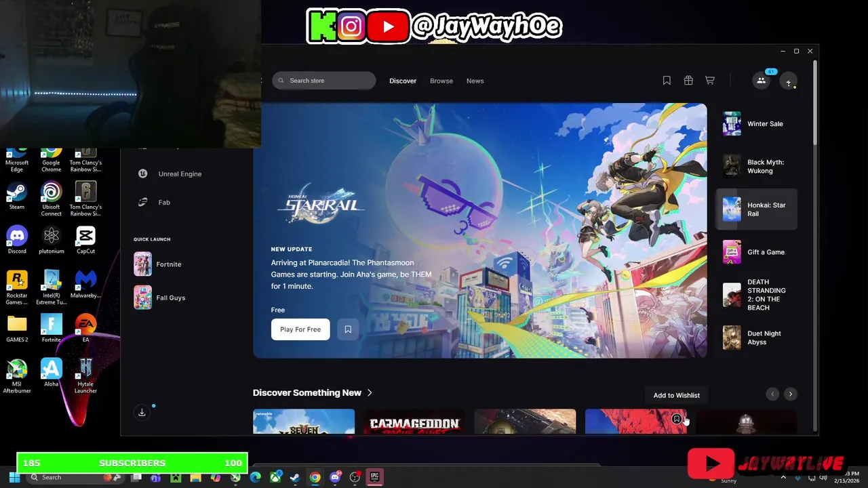Open the MSI Afterburner desktop shortcut
Viewport: 868px width, 488px height.
(17, 376)
